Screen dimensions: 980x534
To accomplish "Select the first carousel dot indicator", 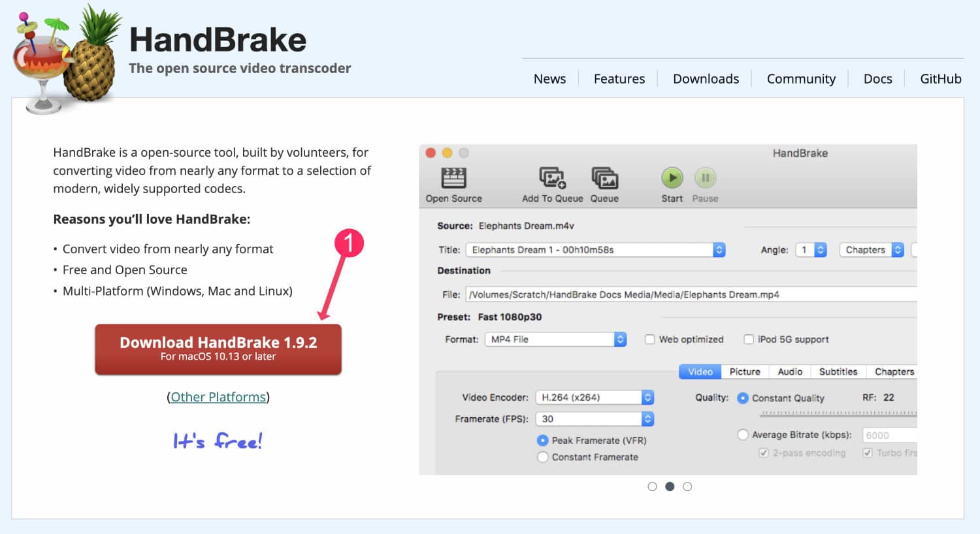I will tap(652, 486).
